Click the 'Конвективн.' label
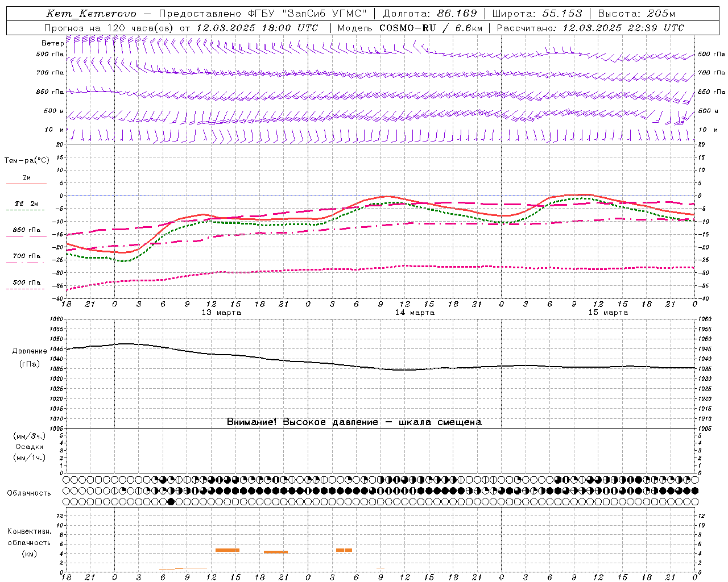The width and height of the screenshot is (728, 582). pos(30,531)
